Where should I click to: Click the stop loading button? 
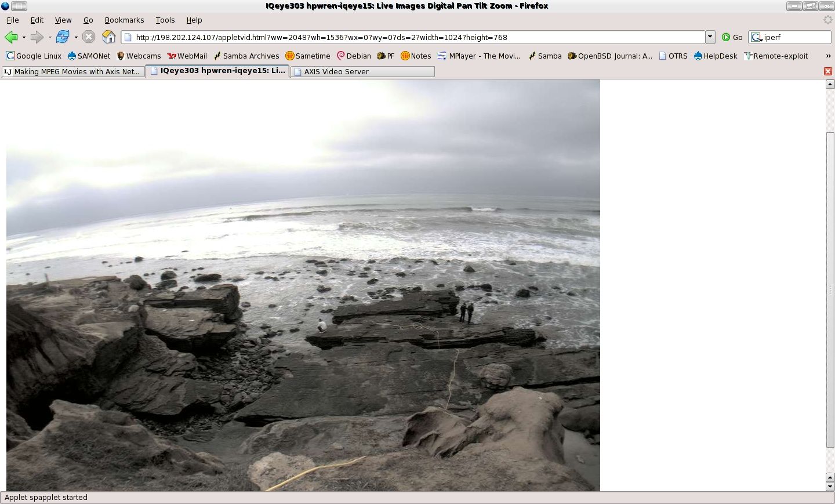point(89,37)
